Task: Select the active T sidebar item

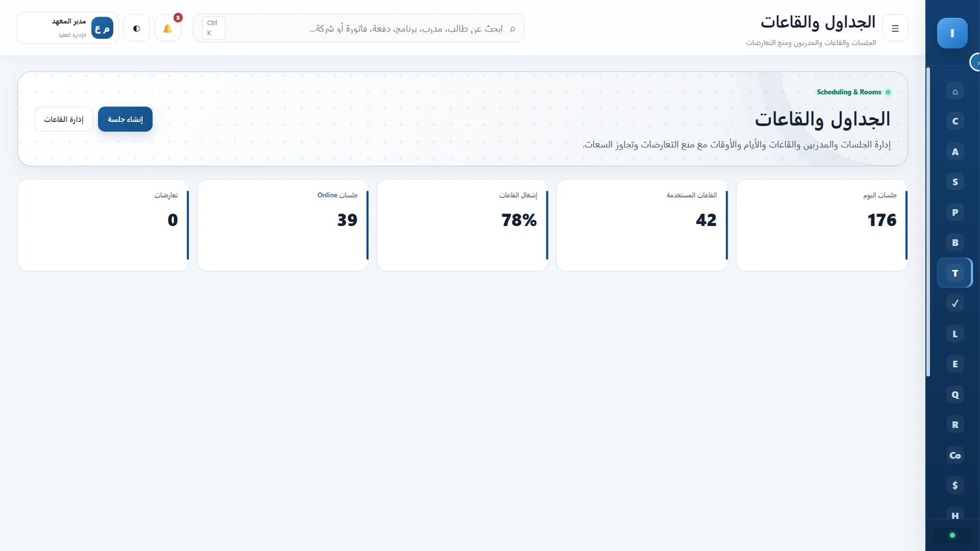Action: pos(954,273)
